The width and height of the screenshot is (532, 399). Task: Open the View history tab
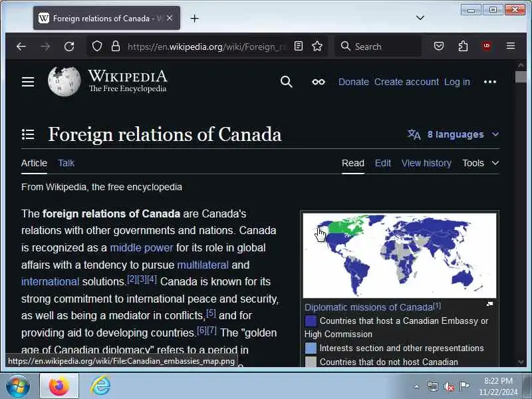(426, 163)
